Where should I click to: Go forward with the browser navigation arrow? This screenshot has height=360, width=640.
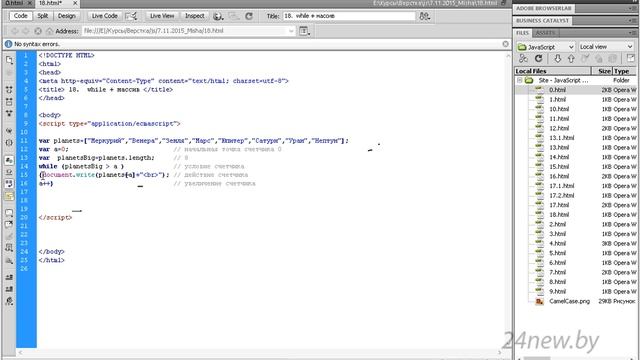[x=26, y=31]
